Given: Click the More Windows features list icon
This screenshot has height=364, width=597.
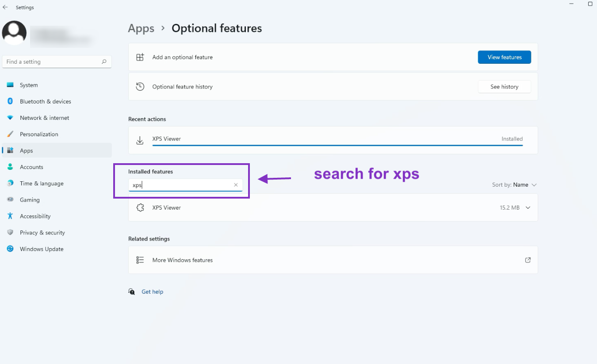Looking at the screenshot, I should [x=140, y=260].
